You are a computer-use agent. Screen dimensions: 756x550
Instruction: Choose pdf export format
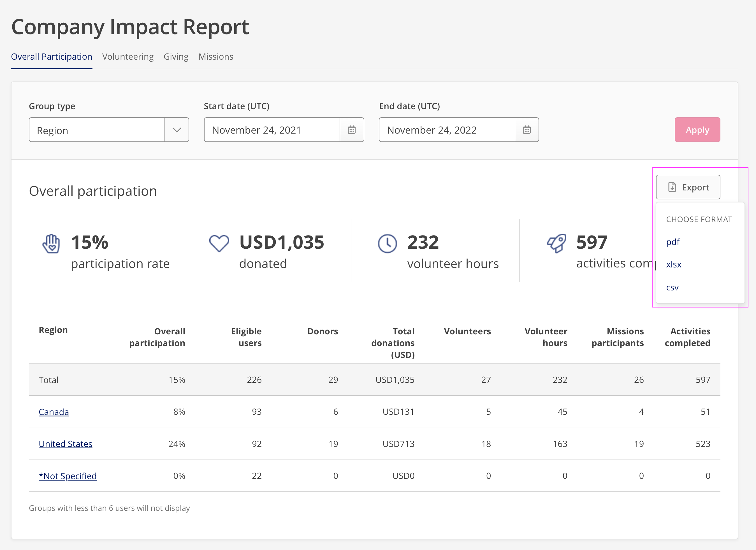tap(673, 242)
